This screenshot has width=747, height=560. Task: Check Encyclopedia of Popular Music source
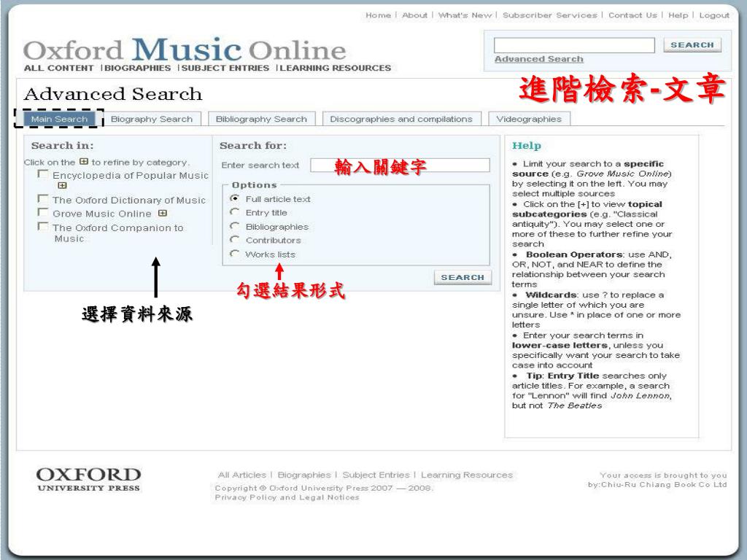(43, 174)
